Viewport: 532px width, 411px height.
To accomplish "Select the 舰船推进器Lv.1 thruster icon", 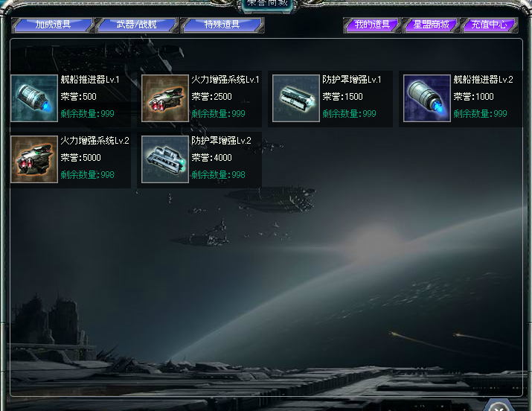I will point(34,98).
